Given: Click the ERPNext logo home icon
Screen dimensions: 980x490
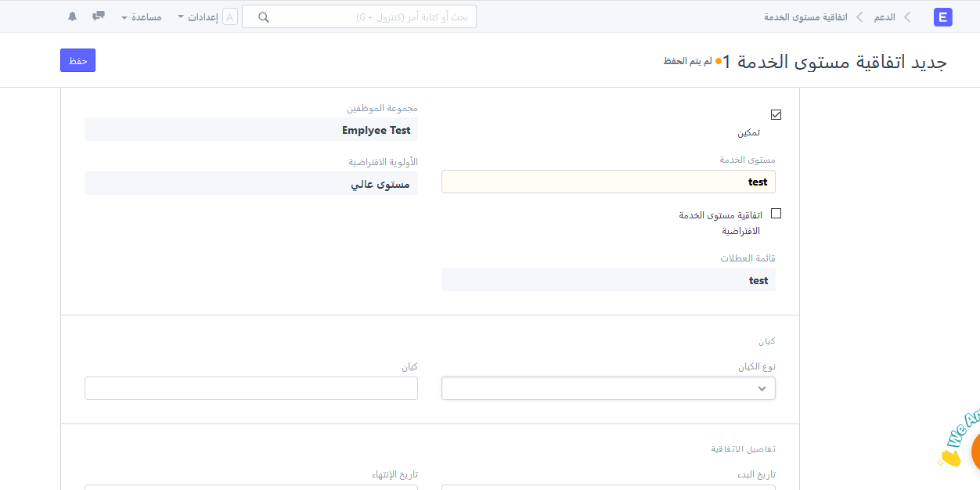Looking at the screenshot, I should click(943, 16).
